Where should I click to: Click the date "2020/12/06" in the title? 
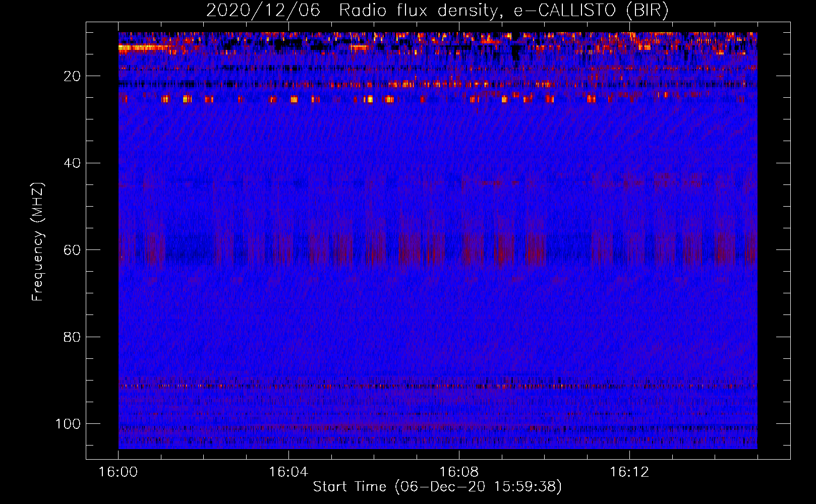tap(263, 11)
